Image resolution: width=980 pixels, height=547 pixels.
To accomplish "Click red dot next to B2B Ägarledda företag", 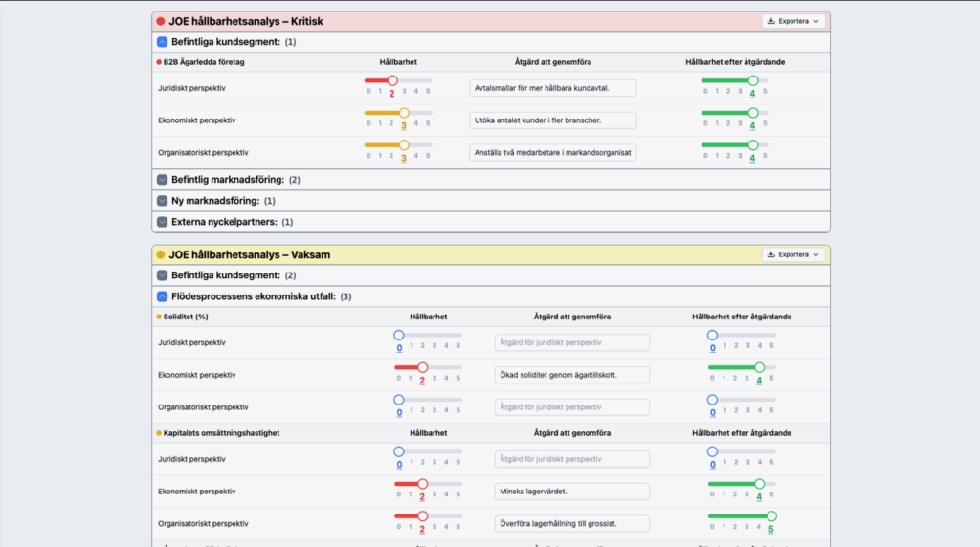I will tap(159, 61).
